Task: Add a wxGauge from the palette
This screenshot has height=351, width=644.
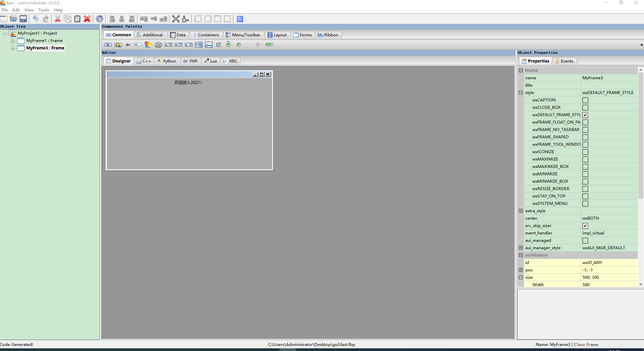Action: [269, 45]
